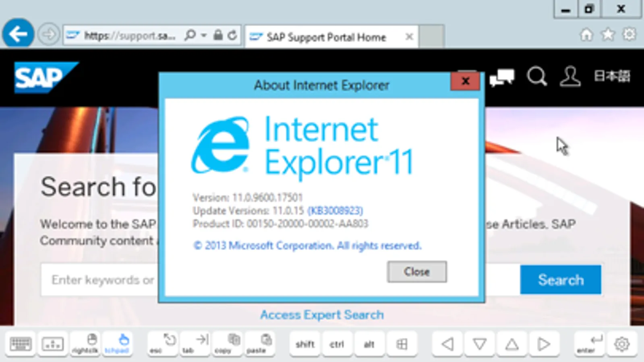The height and width of the screenshot is (362, 644).
Task: Open Internet Explorer Tools gear icon
Action: (x=629, y=34)
